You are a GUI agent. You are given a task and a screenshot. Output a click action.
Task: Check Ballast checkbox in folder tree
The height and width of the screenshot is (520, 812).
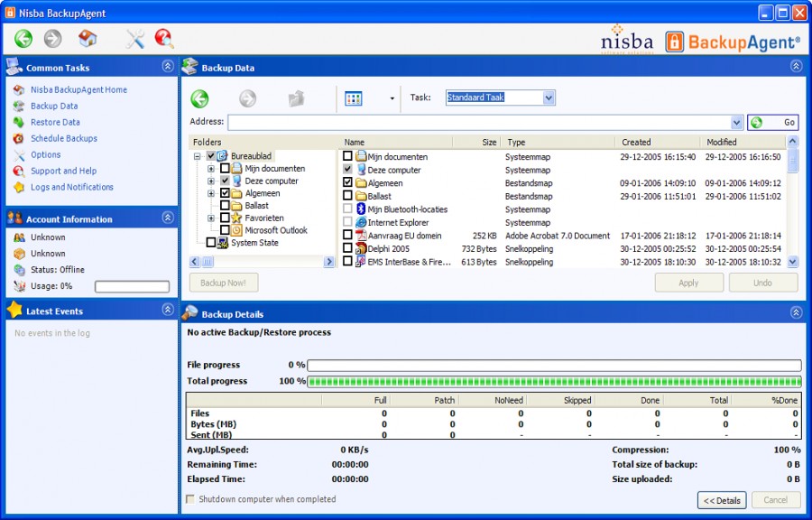coord(225,206)
